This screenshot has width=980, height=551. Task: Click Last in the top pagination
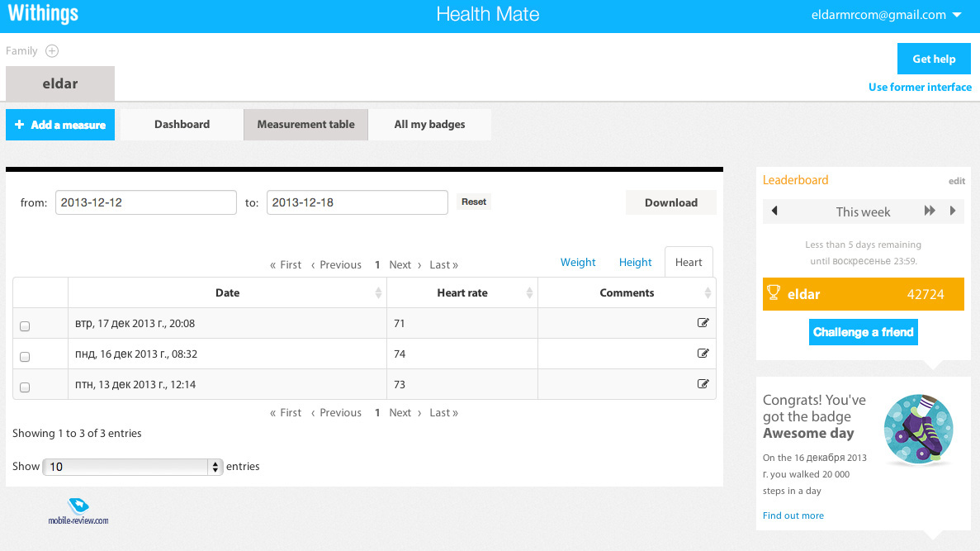[443, 264]
